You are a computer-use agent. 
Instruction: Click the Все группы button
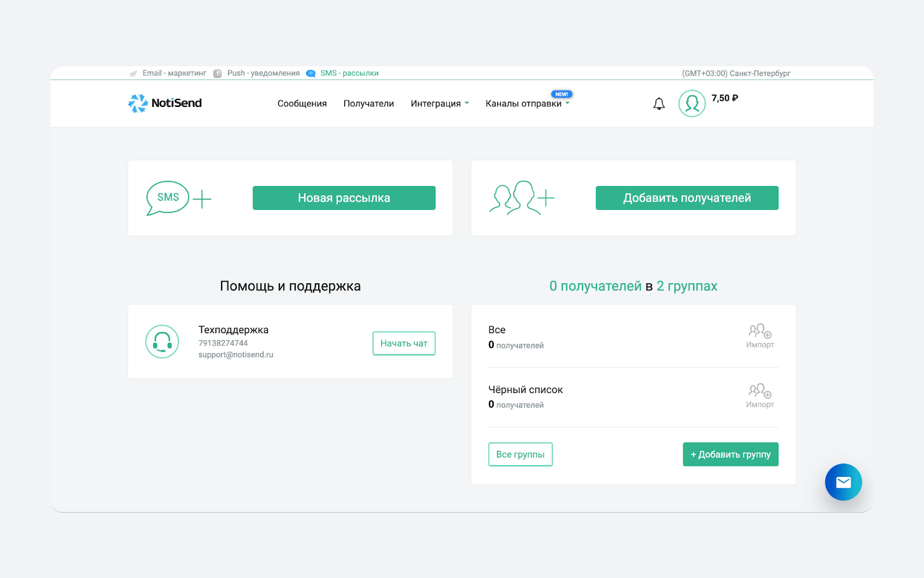pyautogui.click(x=520, y=454)
